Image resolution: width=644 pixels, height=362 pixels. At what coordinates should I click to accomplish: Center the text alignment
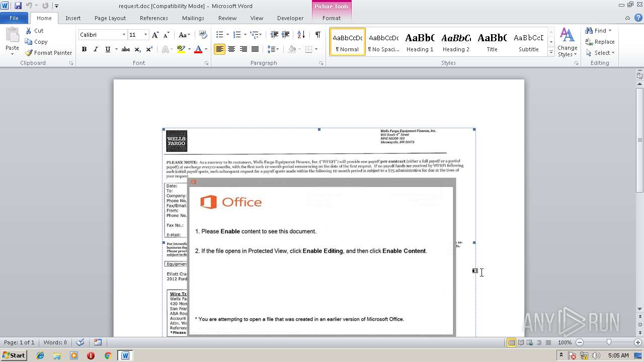tap(231, 49)
